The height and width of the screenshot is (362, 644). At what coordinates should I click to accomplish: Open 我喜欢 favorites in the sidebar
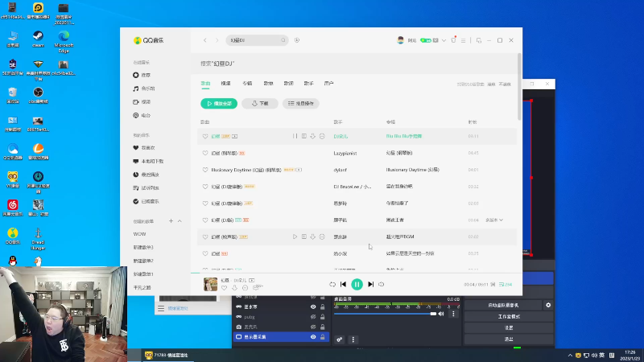[x=144, y=148]
